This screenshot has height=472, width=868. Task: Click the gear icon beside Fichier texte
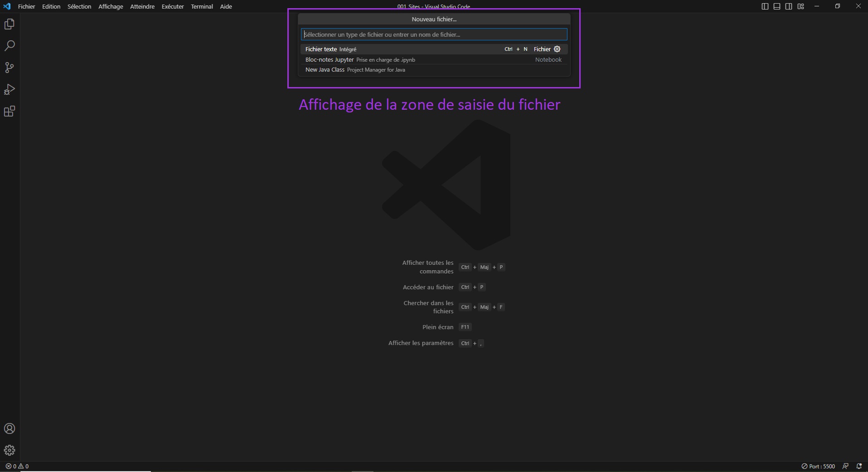click(558, 49)
